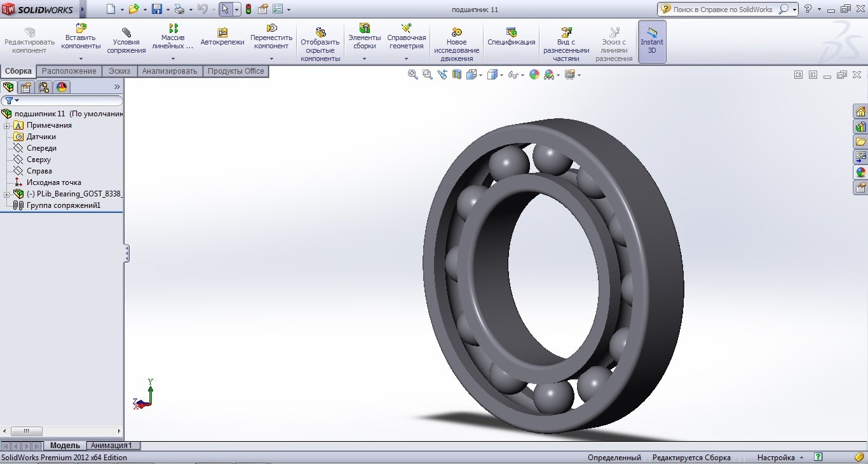Expand the PLib_Bearing_GOST_8338 component
Image resolution: width=868 pixels, height=464 pixels.
click(7, 194)
